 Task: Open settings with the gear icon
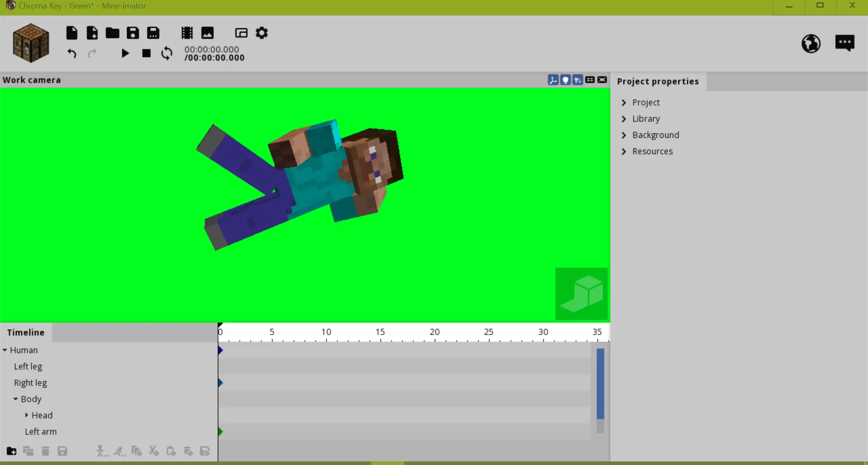(x=262, y=33)
